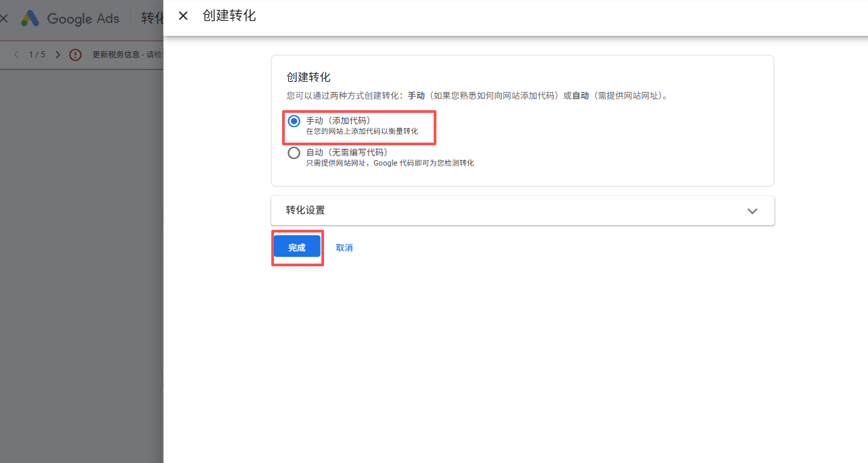
Task: Click the 创建转化 panel title text
Action: [x=229, y=16]
